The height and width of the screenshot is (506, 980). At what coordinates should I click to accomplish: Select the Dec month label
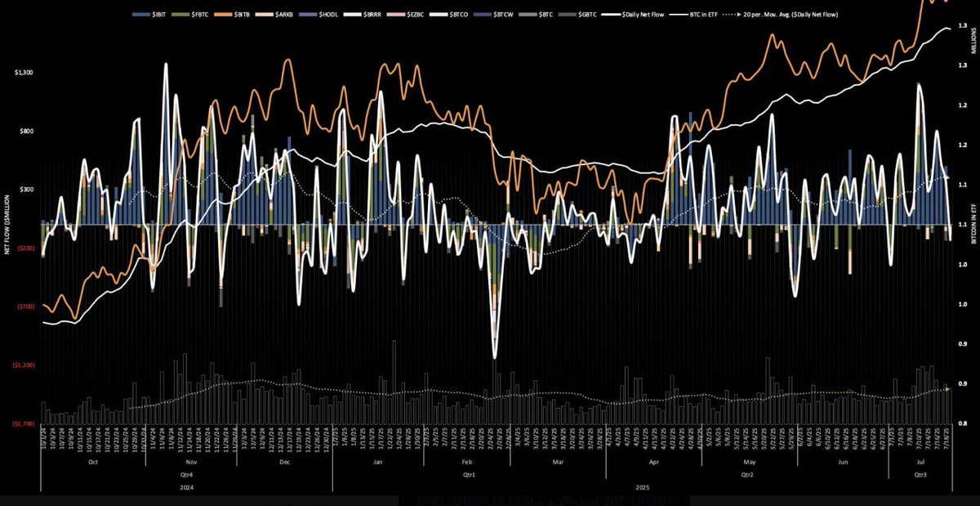click(284, 462)
